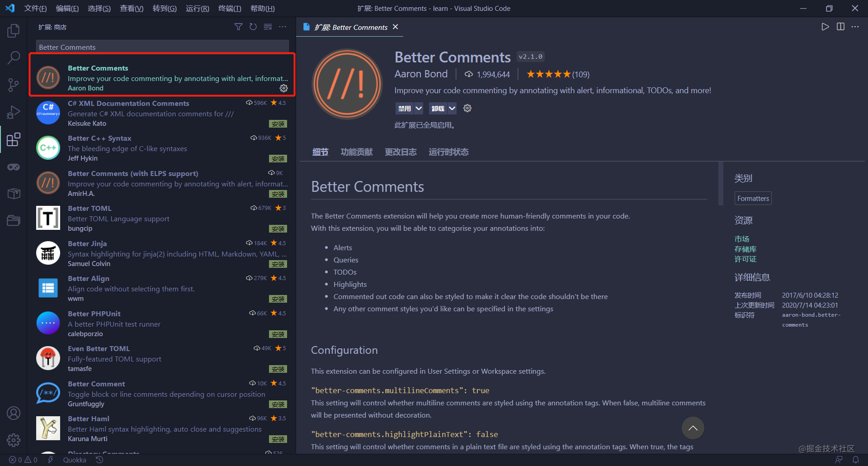Open the Search view icon
The image size is (868, 466).
(14, 57)
